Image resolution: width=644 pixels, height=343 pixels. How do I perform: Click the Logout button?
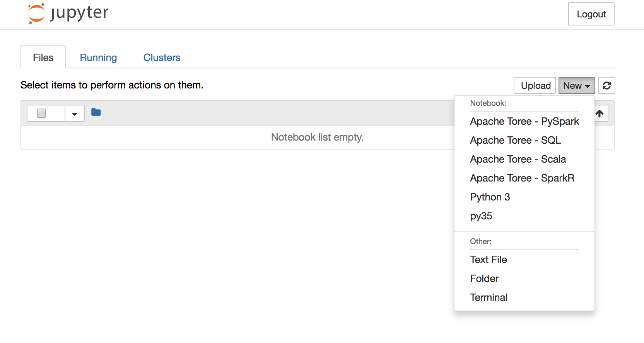(x=591, y=14)
